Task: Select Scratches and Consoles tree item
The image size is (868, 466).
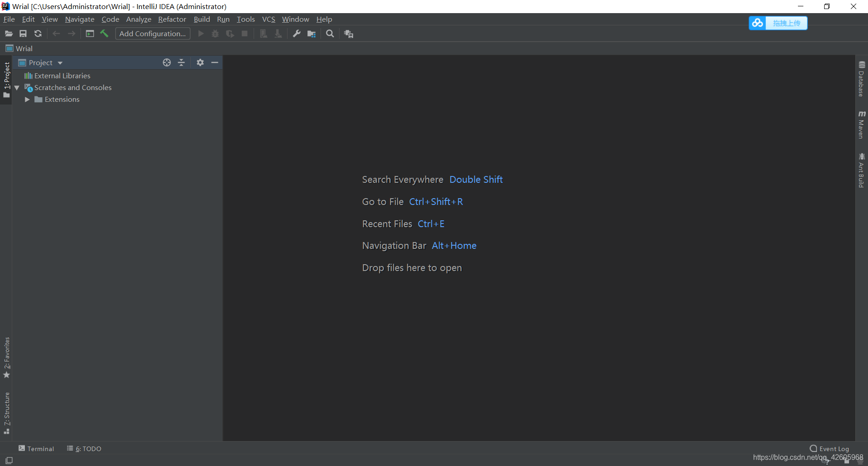Action: point(68,87)
